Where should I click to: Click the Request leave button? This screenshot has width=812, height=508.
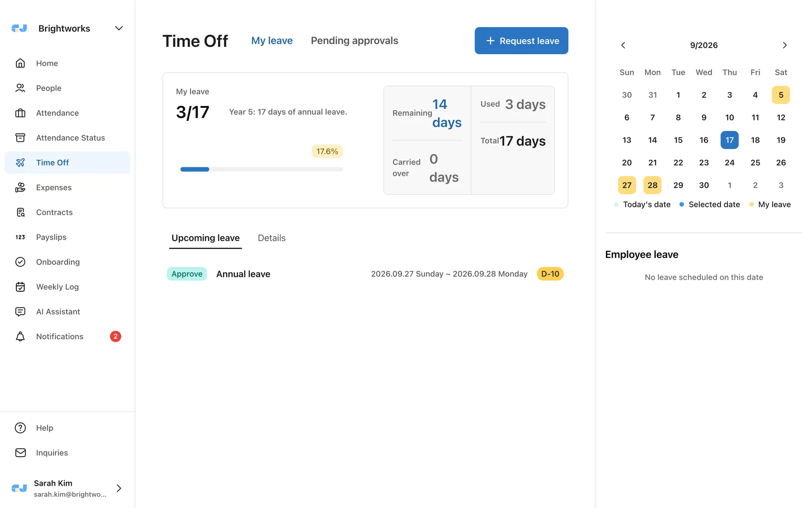[x=521, y=41]
